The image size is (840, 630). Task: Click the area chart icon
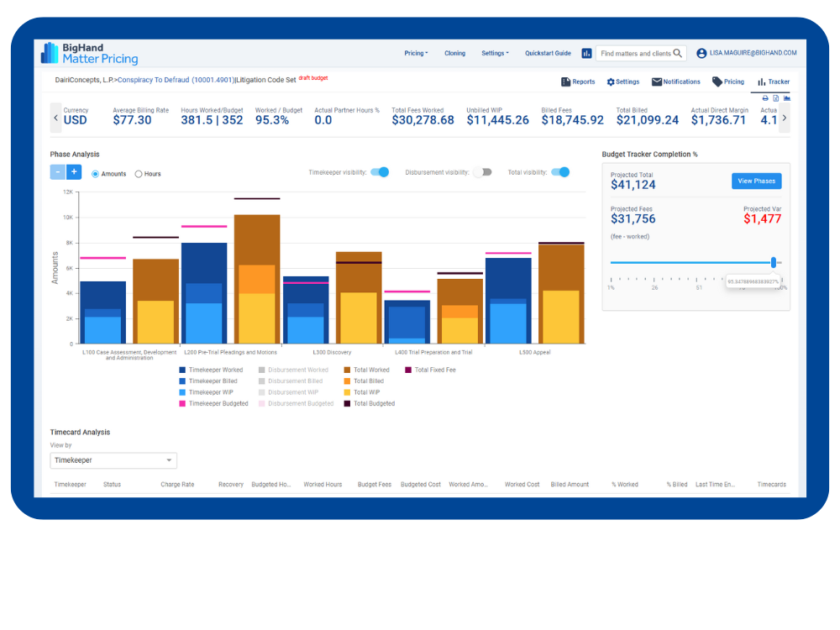787,98
